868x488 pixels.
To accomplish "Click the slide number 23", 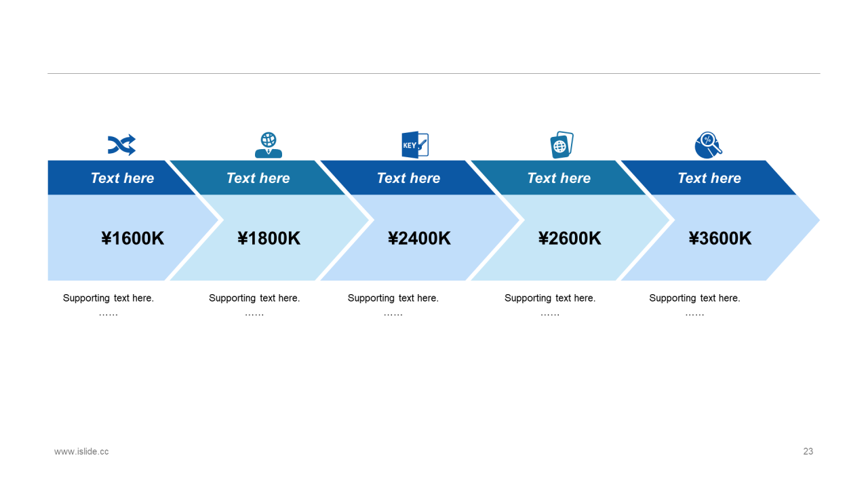I will tap(808, 451).
